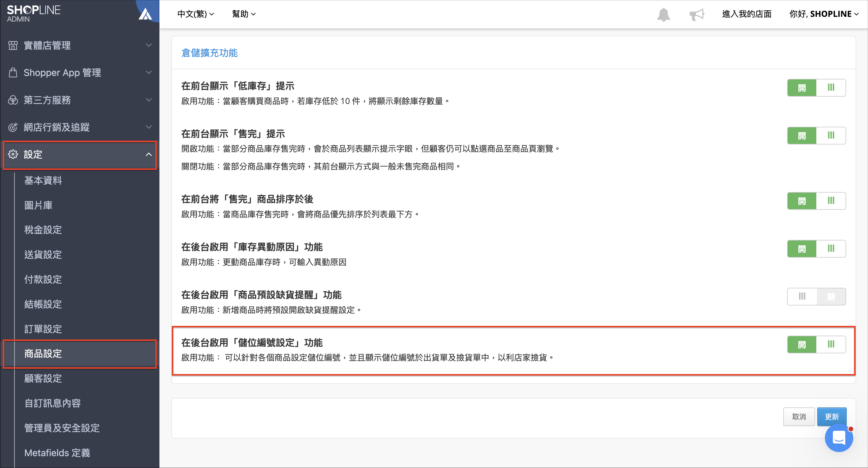Open 付款設定 page

coord(43,279)
